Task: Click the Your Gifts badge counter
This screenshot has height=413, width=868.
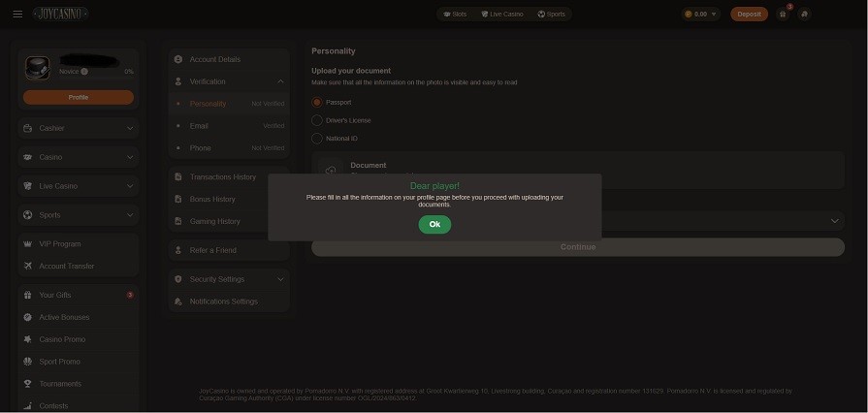Action: point(130,295)
